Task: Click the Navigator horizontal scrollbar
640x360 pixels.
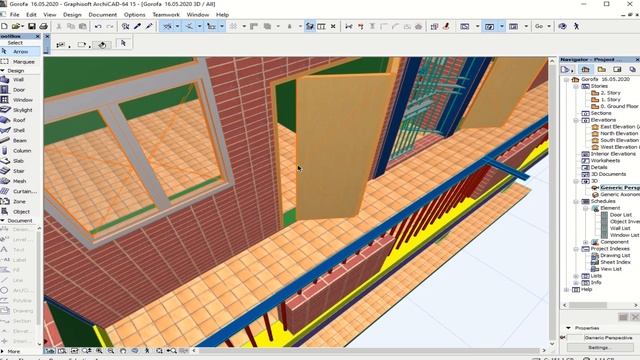Action: point(588,305)
